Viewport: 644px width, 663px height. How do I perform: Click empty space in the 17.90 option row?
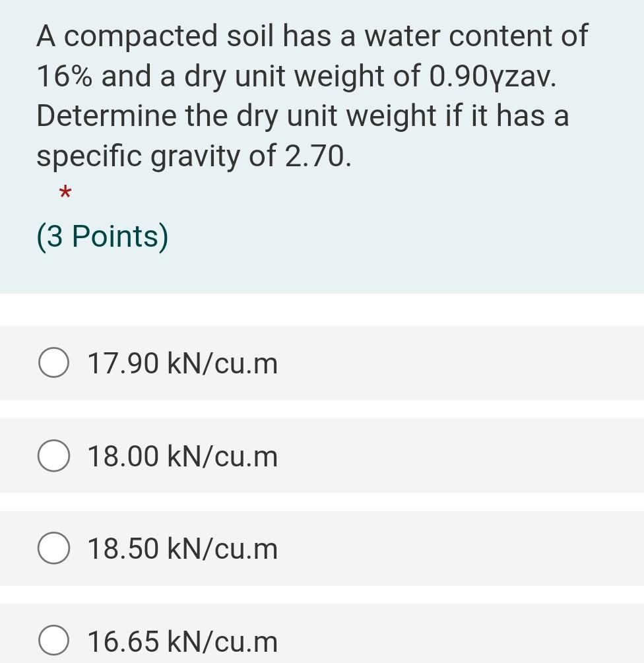(x=462, y=363)
